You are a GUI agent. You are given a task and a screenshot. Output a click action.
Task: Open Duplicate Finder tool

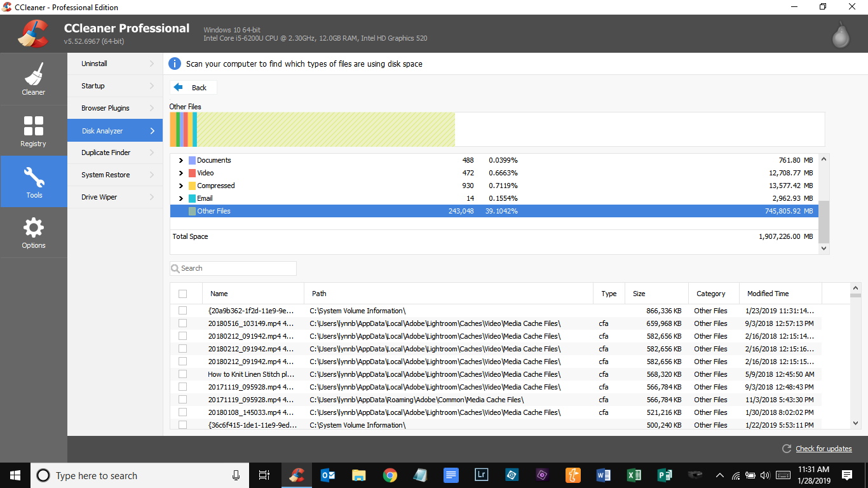[115, 152]
